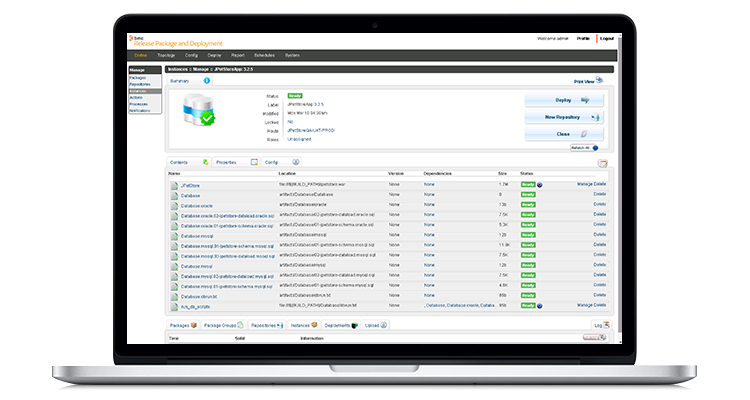Click Delete link in Database.oracle row
Screen dimensions: 750x400
[x=600, y=204]
